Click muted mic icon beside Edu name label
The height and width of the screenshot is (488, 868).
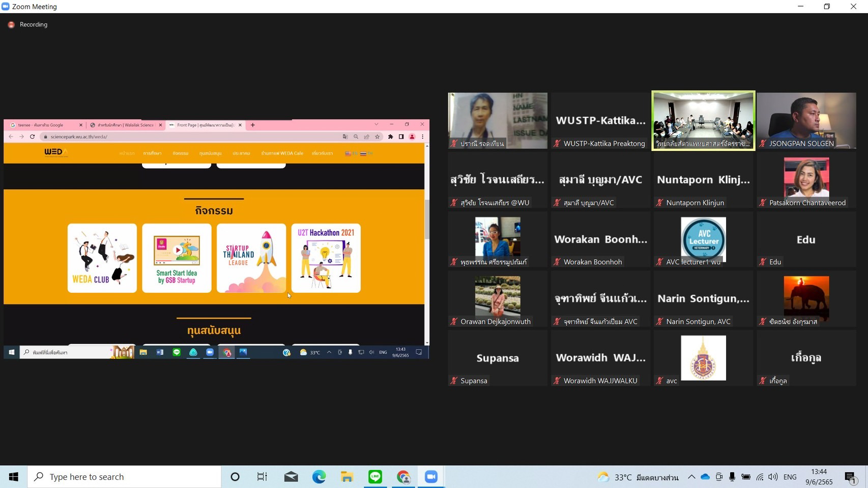(763, 262)
